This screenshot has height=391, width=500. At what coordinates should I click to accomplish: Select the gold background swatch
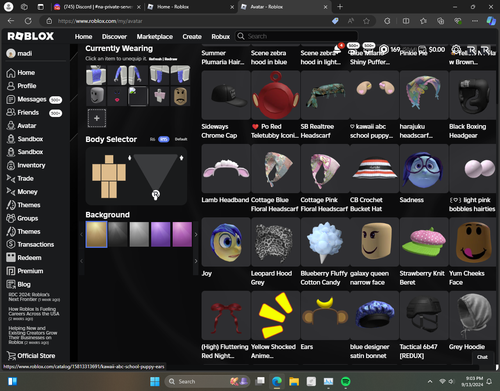tap(97, 234)
